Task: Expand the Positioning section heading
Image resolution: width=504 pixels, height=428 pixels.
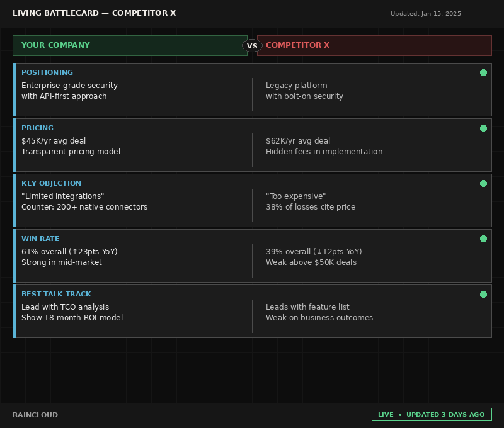Action: [47, 72]
